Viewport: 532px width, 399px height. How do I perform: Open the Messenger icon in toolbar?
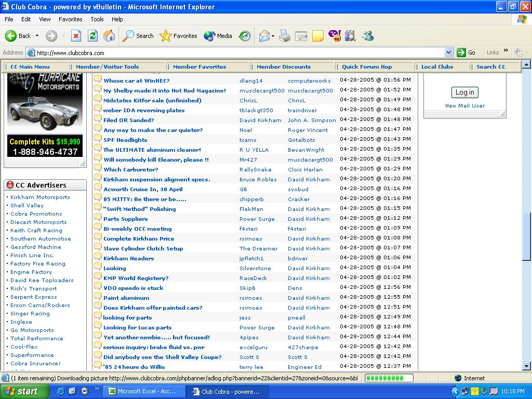(x=368, y=36)
